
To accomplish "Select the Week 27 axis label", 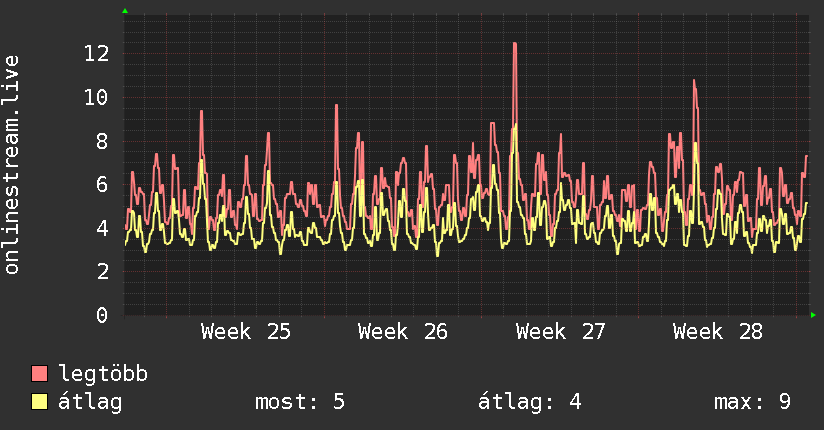I will point(560,332).
